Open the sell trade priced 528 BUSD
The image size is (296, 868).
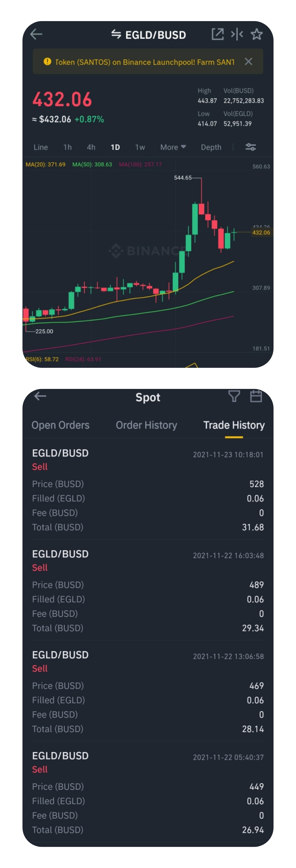point(148,490)
